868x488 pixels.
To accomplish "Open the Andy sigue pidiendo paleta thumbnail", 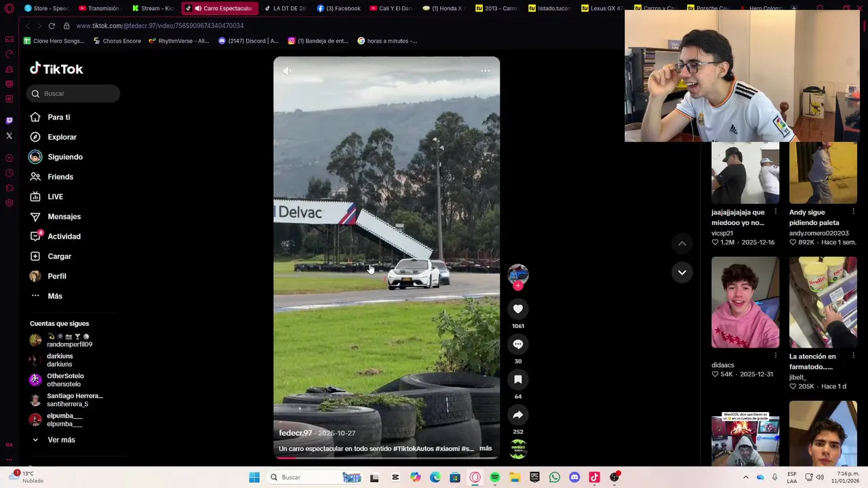I will click(823, 172).
